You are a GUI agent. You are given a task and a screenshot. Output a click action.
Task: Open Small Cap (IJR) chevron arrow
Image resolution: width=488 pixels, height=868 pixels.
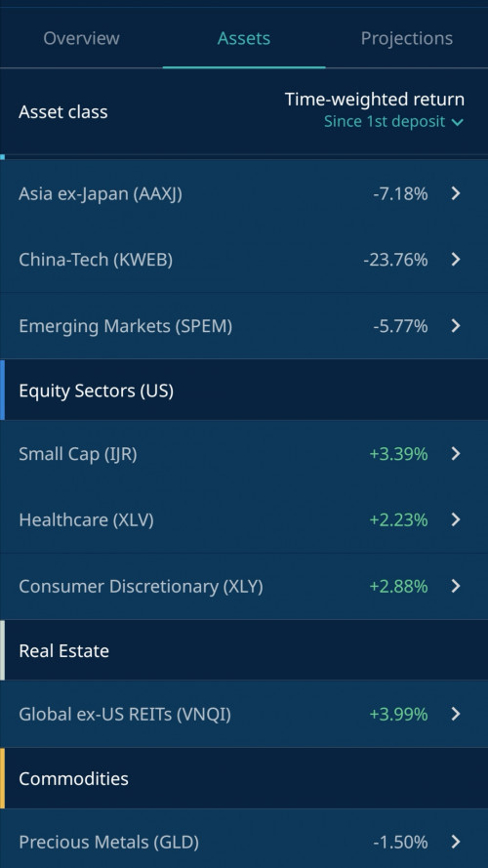pos(456,453)
